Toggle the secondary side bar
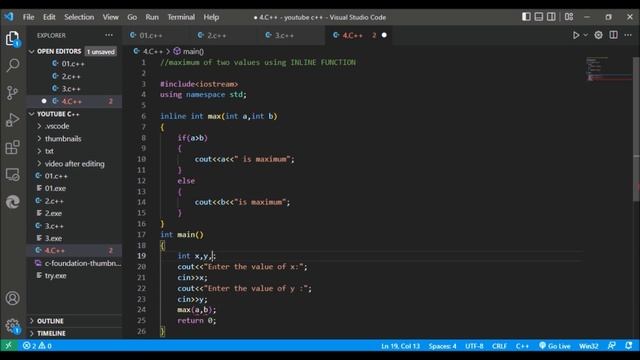The height and width of the screenshot is (360, 640). pyautogui.click(x=551, y=17)
